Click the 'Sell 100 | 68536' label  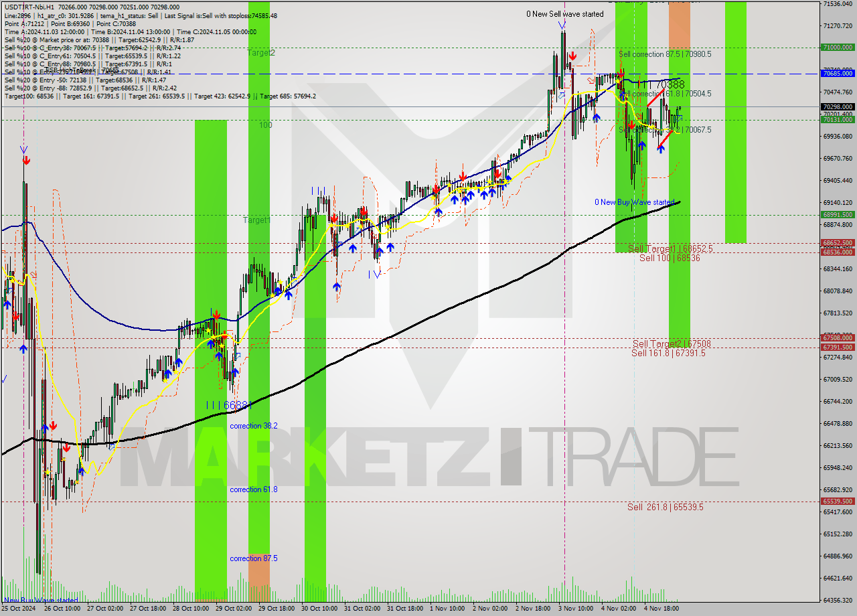point(670,258)
